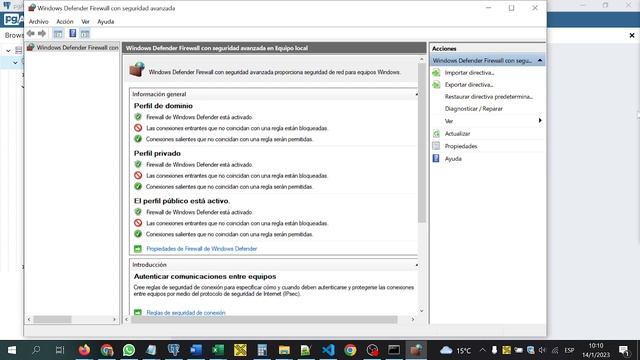Toggle the console tree pane toolbar icon
640x360 pixels.
click(x=58, y=34)
